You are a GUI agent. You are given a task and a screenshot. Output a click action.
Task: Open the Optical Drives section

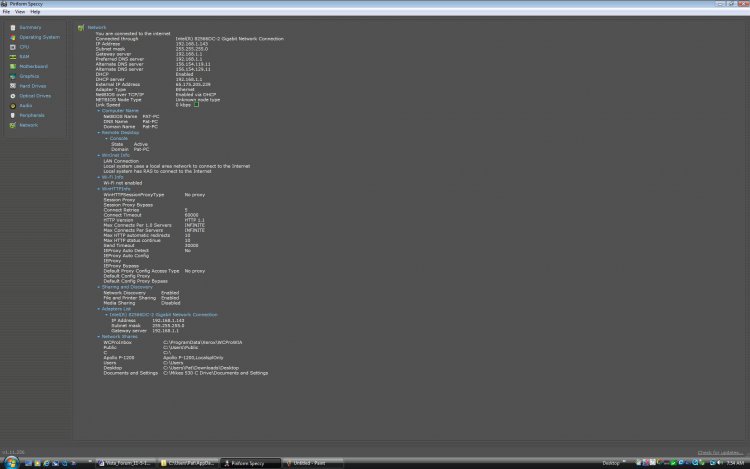(x=35, y=96)
